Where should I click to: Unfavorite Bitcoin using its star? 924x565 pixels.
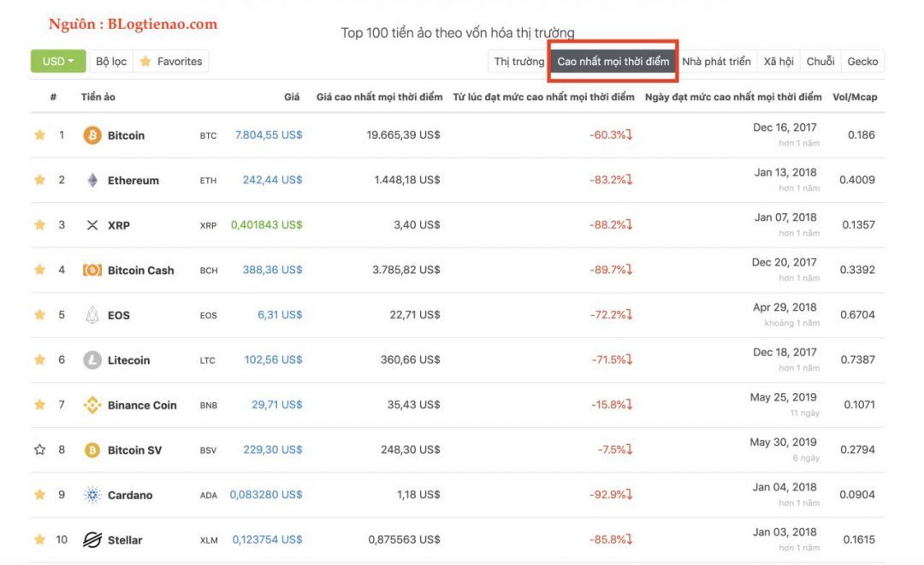tap(39, 134)
